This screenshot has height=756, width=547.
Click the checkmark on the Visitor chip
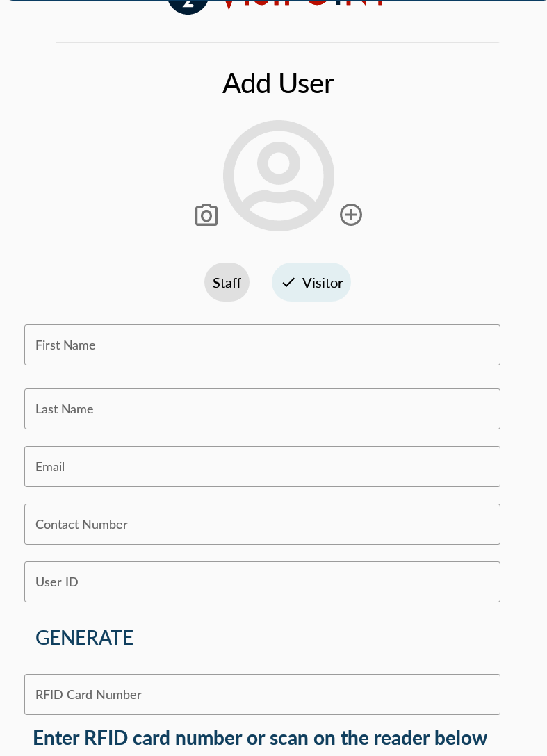(x=288, y=283)
